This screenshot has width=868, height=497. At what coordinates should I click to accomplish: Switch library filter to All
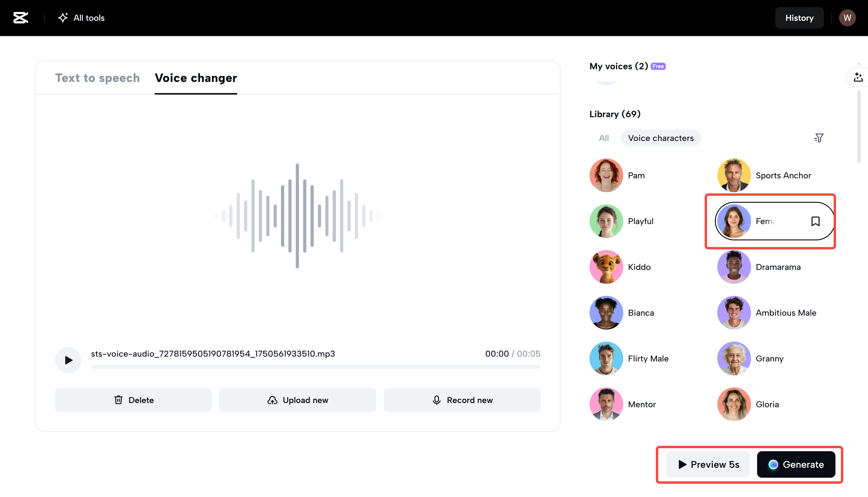(603, 138)
